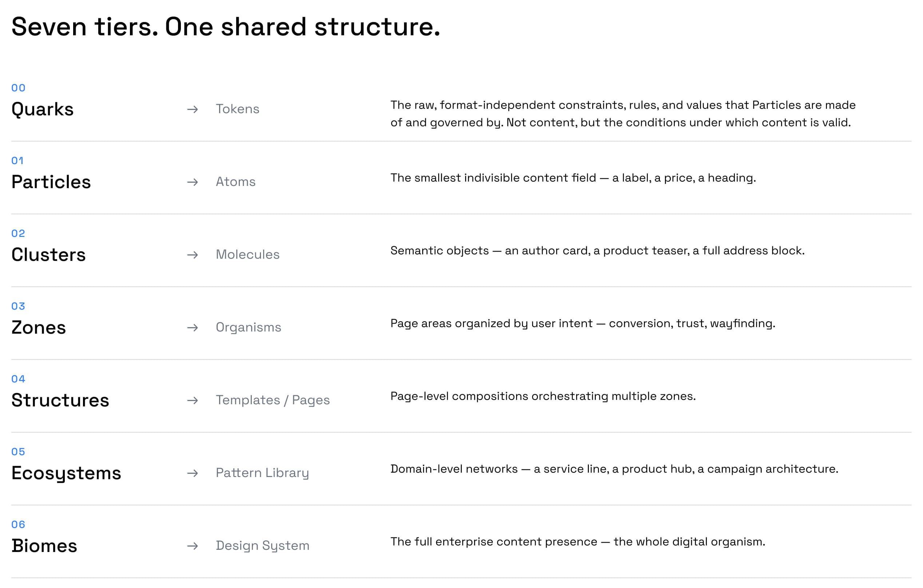Screen dimensions: 923x588
Task: Click the Seven tiers page heading
Action: coord(226,27)
